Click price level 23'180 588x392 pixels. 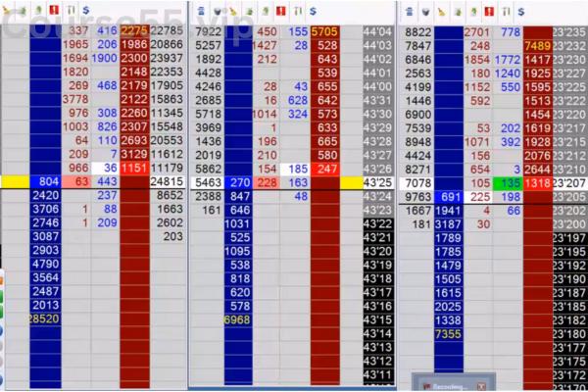coord(570,334)
